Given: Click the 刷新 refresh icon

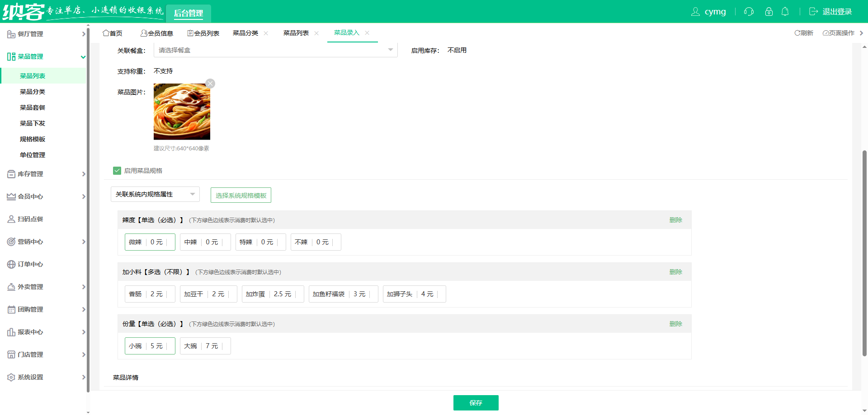Looking at the screenshot, I should 797,33.
